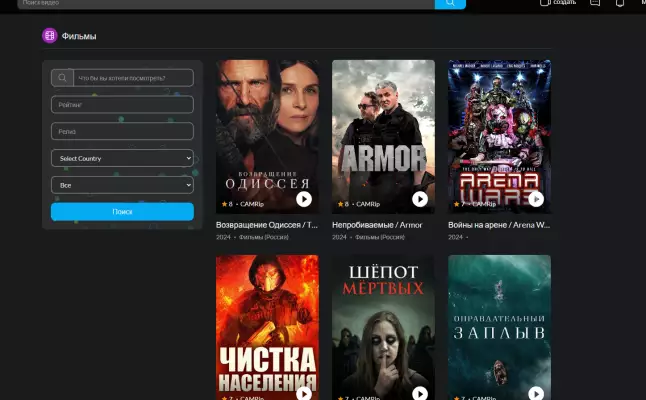Click the star rating on the Armor poster

coord(343,204)
